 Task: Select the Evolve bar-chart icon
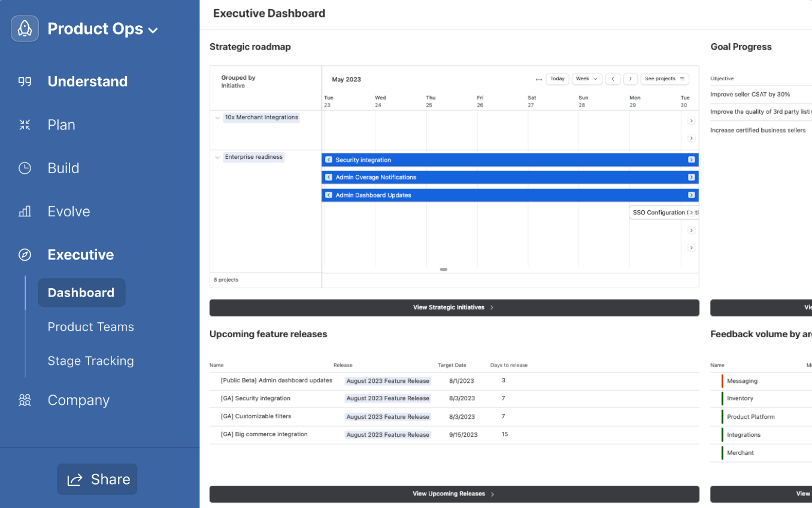(25, 211)
